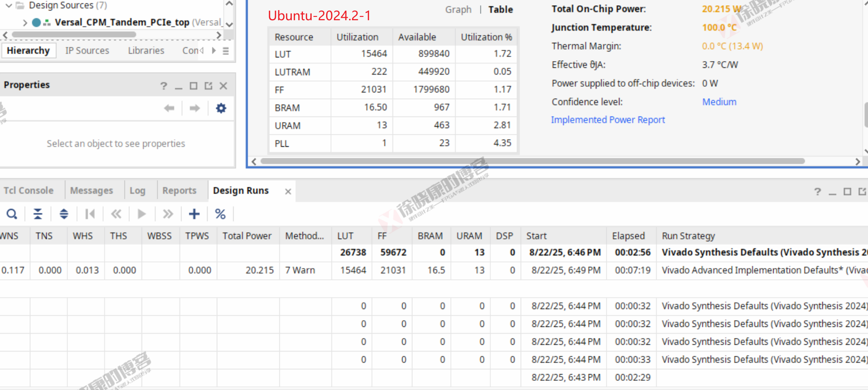Screen dimensions: 868x390
Task: Click the Total On-Chip Power value 20.215 W
Action: (722, 9)
